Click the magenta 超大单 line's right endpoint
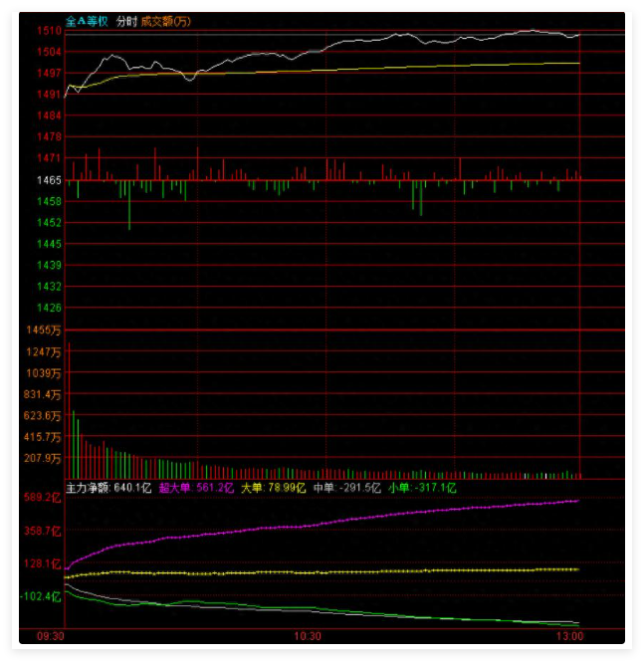This screenshot has height=661, width=644. click(577, 501)
